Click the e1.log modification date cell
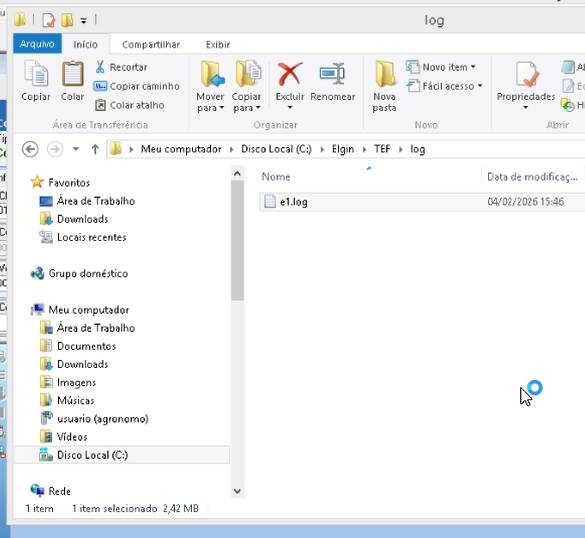The image size is (585, 538). 525,202
